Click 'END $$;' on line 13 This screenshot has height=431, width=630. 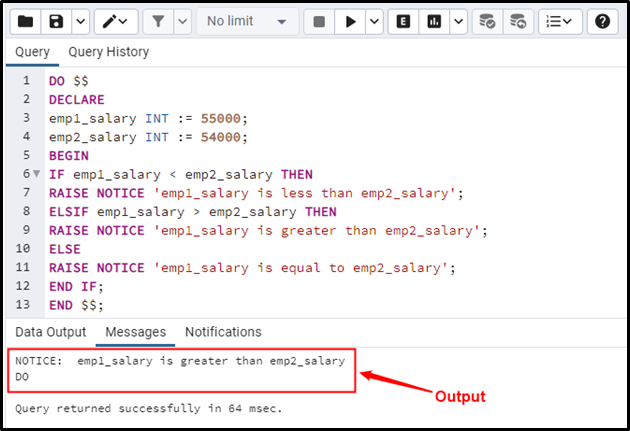point(76,305)
